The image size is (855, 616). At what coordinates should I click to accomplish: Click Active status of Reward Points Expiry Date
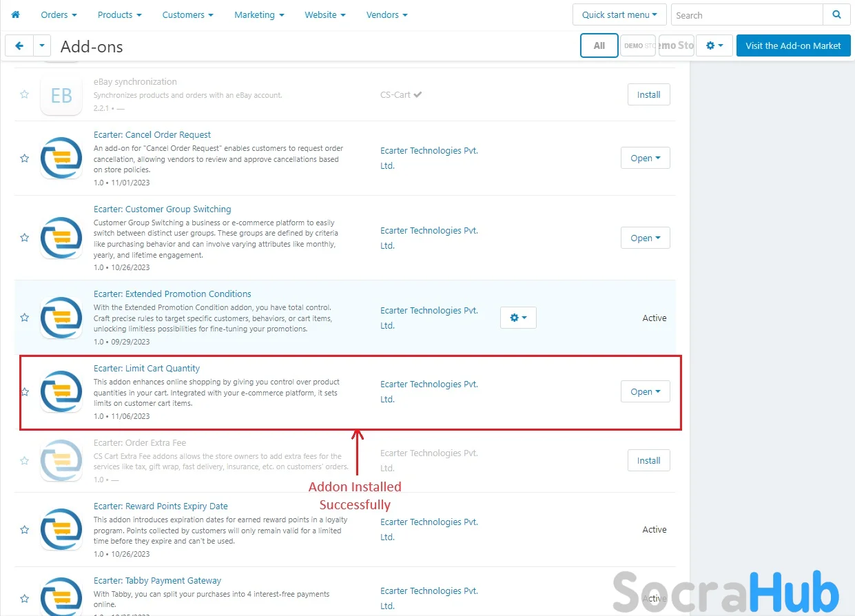pyautogui.click(x=655, y=529)
